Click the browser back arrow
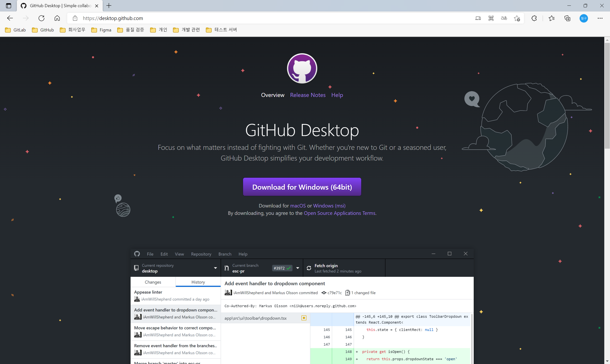Screen dimensions: 610x364 10,18
